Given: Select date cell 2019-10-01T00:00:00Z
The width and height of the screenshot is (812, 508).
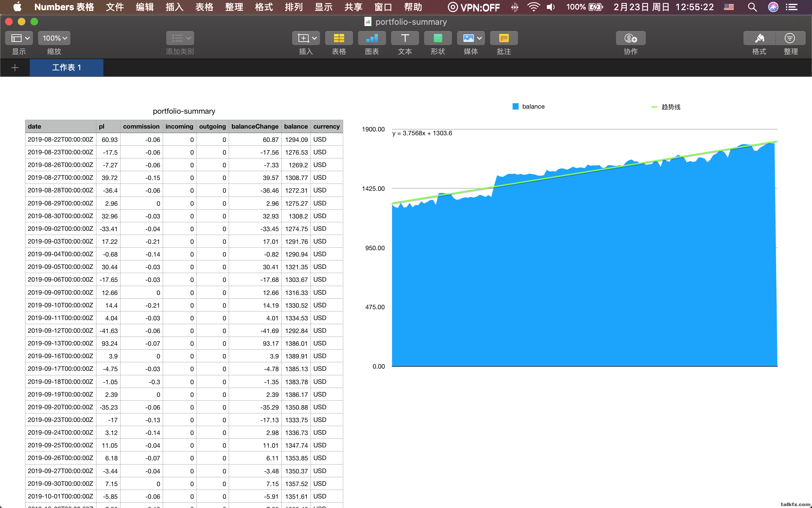Looking at the screenshot, I should pyautogui.click(x=61, y=496).
